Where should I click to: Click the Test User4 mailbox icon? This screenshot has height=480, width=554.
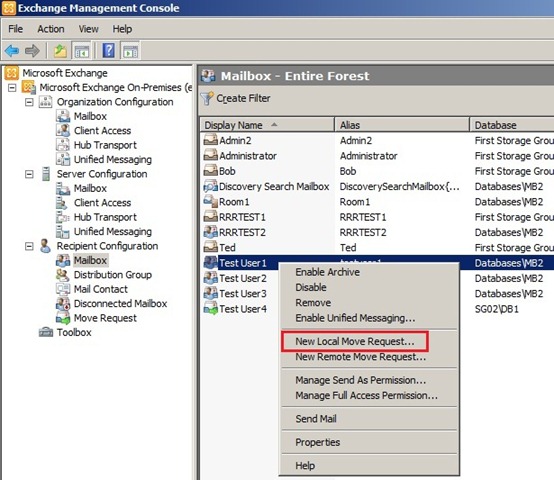pos(211,309)
